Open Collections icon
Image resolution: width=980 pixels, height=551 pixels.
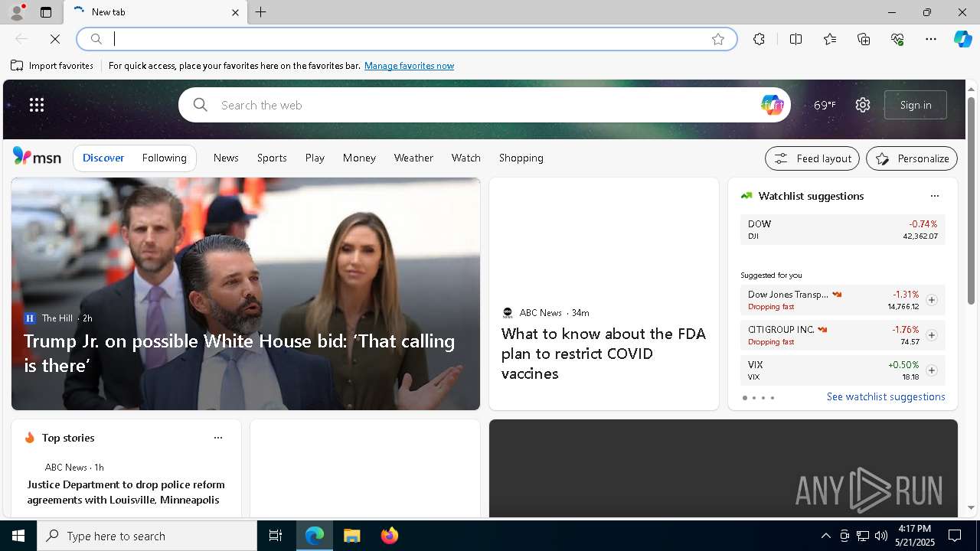tap(864, 39)
